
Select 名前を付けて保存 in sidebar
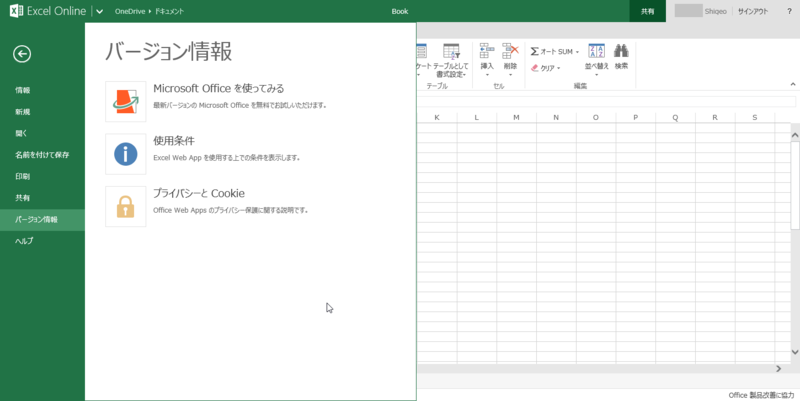(x=42, y=155)
